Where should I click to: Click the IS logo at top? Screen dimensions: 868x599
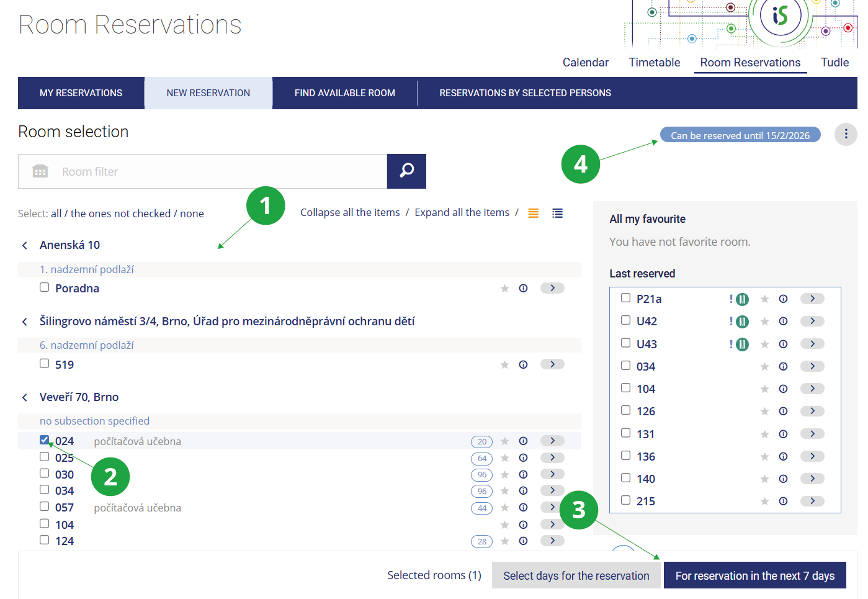pyautogui.click(x=780, y=16)
